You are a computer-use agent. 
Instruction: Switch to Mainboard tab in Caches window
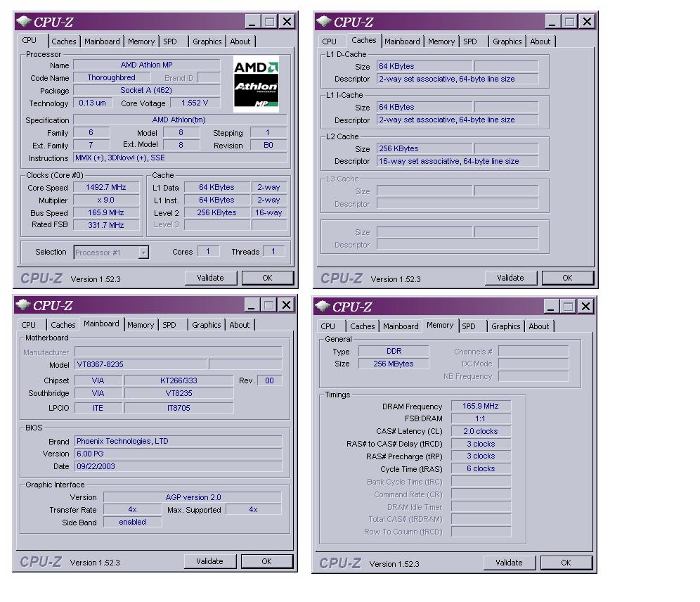[x=402, y=41]
